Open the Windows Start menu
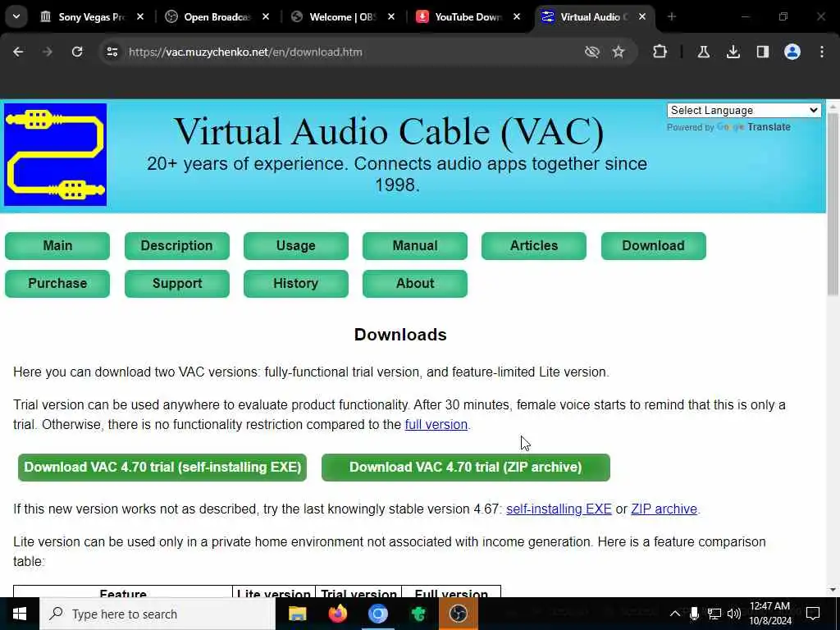 click(x=20, y=614)
